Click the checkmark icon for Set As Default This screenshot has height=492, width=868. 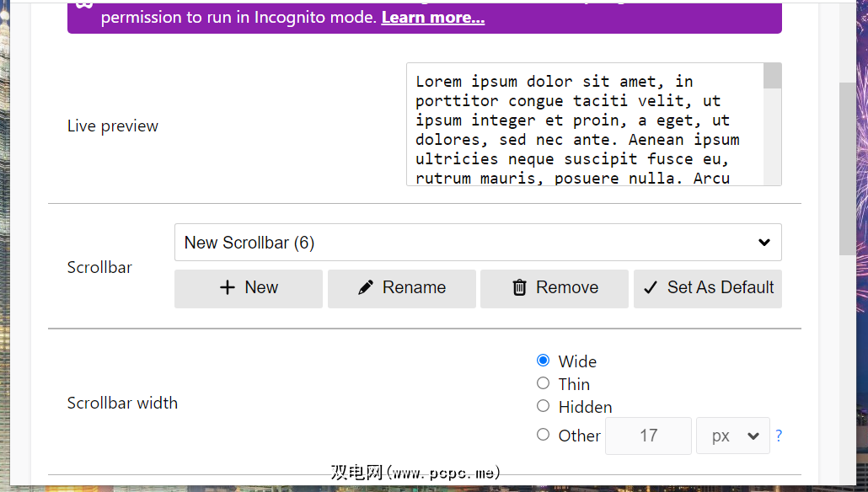(x=650, y=288)
